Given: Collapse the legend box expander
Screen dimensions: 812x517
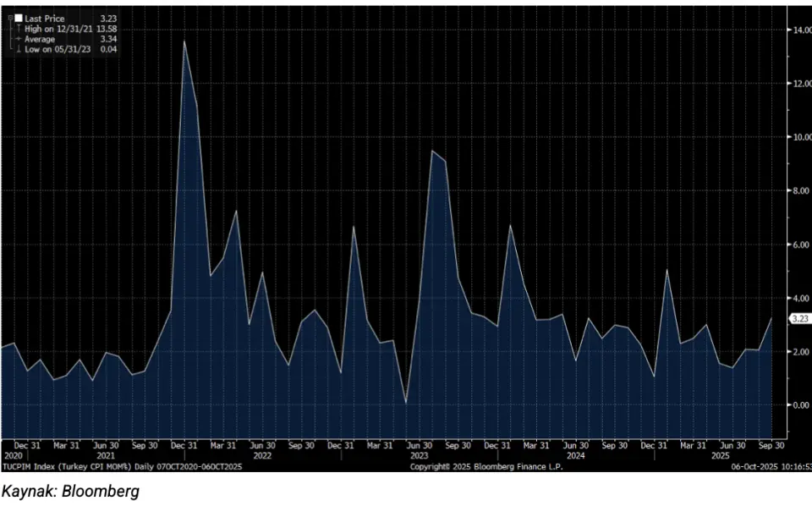Looking at the screenshot, I should [x=9, y=17].
